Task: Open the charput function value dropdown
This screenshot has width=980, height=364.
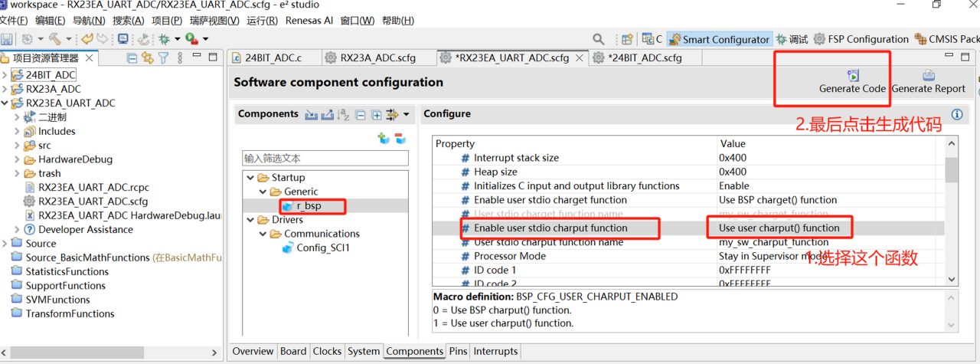Action: [x=831, y=228]
